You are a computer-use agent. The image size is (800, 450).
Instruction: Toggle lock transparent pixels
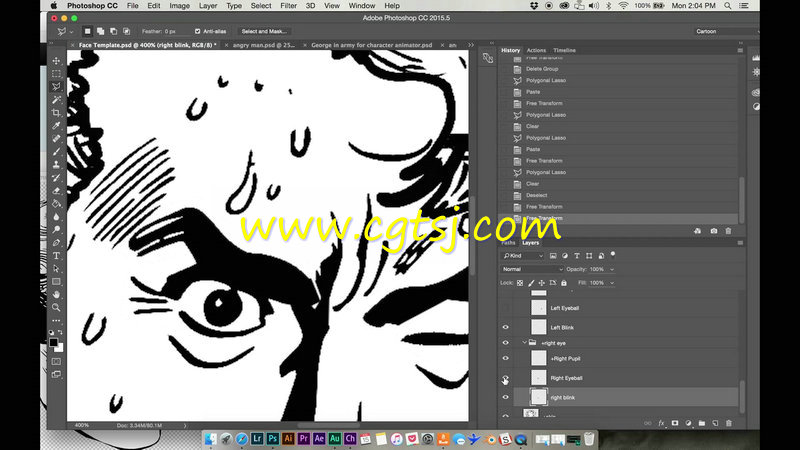(520, 283)
